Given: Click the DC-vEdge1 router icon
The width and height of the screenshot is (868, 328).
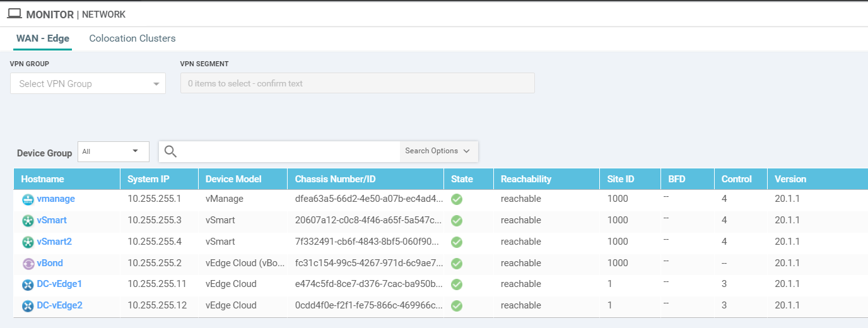Looking at the screenshot, I should click(x=28, y=284).
